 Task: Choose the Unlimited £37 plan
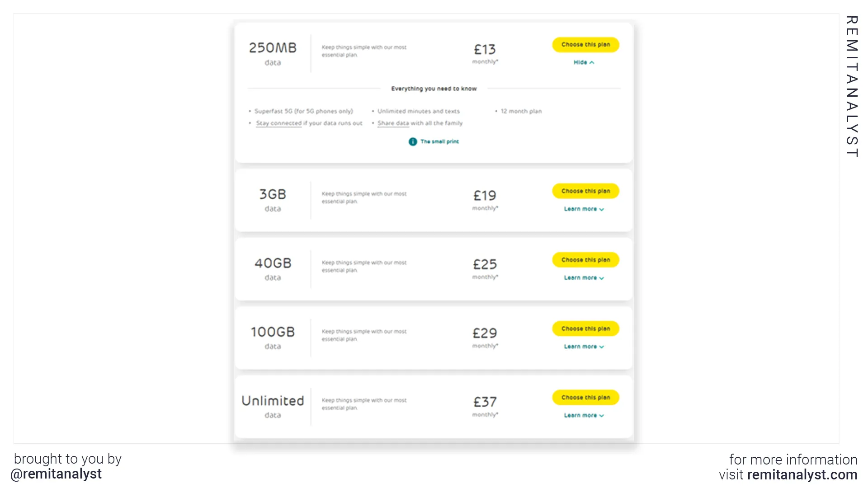[x=585, y=398]
